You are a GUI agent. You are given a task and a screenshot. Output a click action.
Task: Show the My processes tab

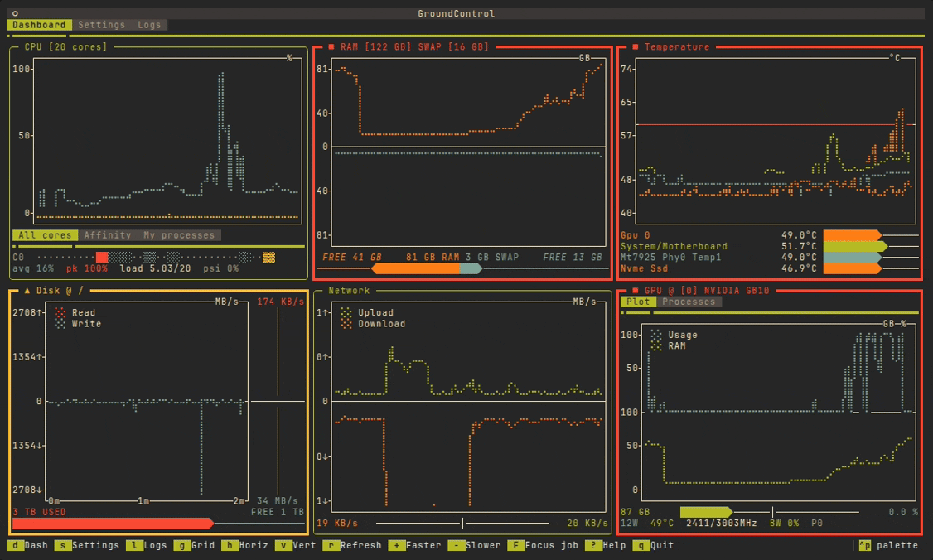click(178, 235)
